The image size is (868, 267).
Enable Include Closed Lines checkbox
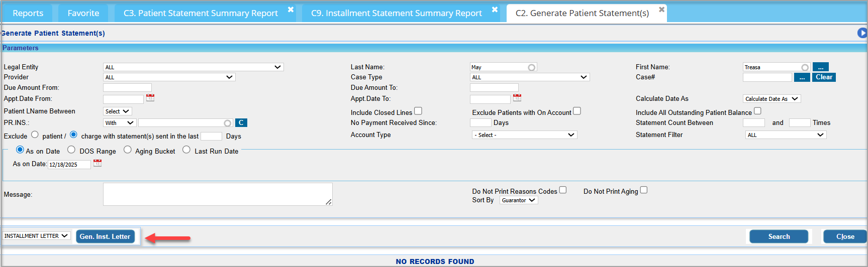pyautogui.click(x=418, y=111)
